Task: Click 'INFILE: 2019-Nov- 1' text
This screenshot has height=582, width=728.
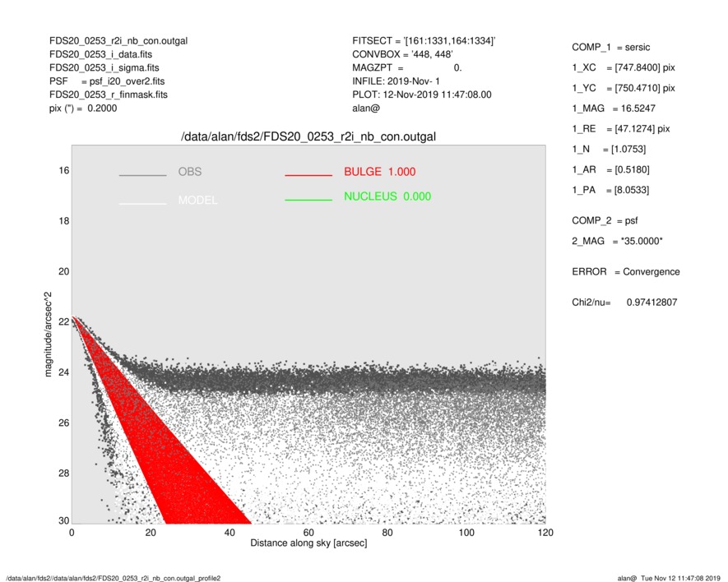Action: (396, 81)
